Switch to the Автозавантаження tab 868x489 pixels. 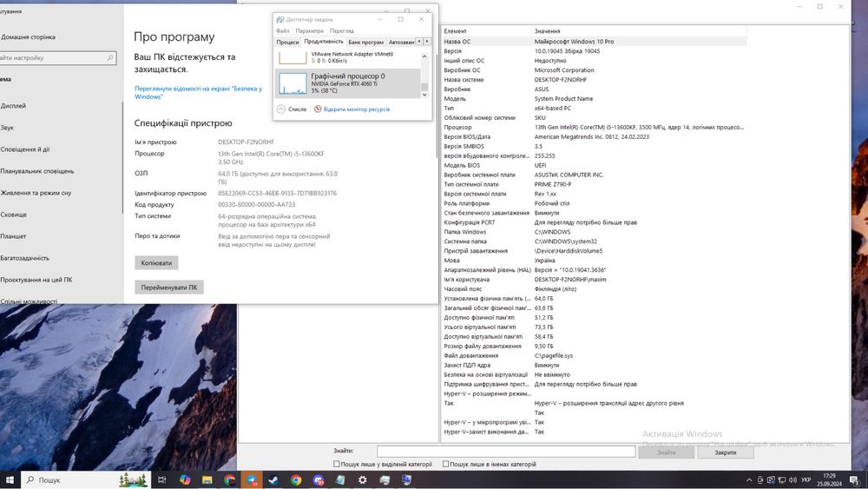point(401,42)
